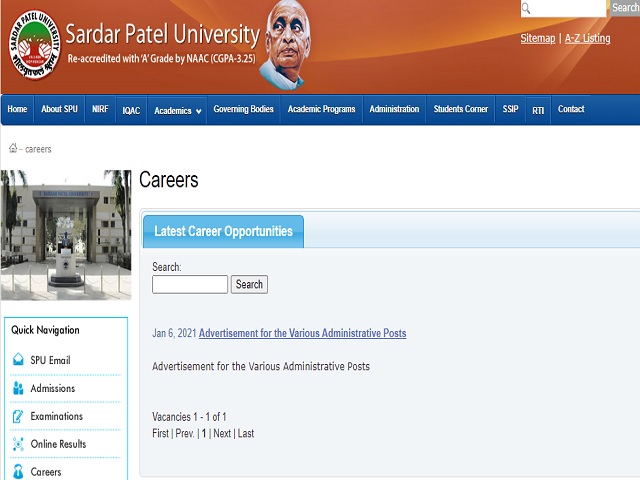The image size is (640, 480).
Task: Click the magnifier icon in header search
Action: (526, 8)
